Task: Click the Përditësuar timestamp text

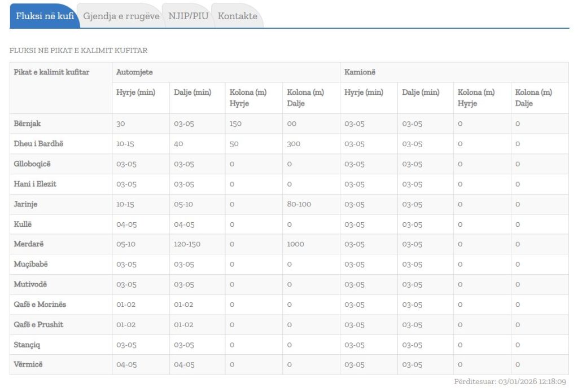Action: point(510,382)
